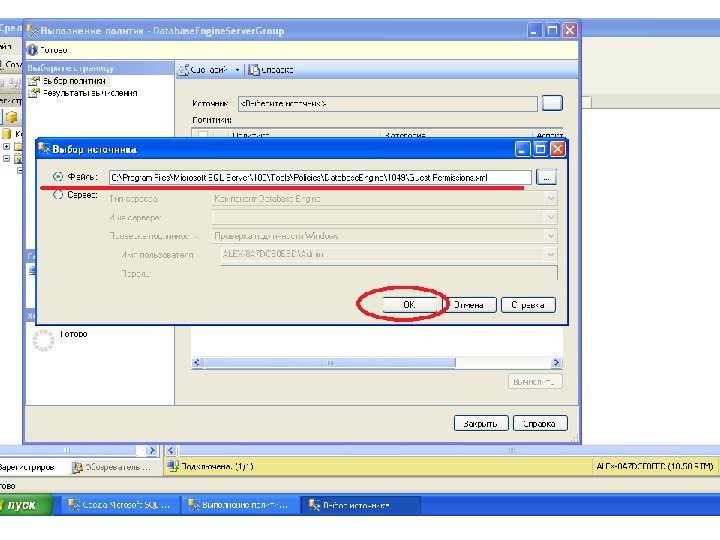Maximize the Выбор источника dialog
The width and height of the screenshot is (720, 540).
540,149
